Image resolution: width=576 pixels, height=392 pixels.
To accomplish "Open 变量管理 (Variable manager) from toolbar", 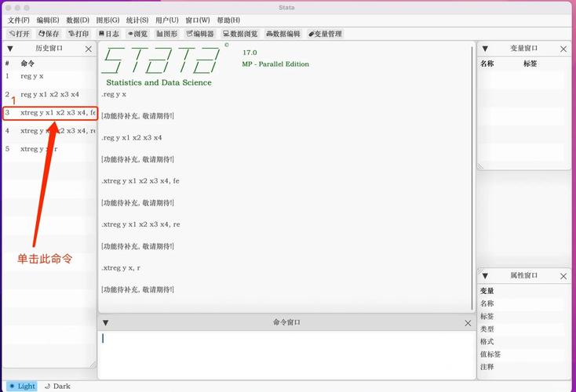I will pos(326,34).
